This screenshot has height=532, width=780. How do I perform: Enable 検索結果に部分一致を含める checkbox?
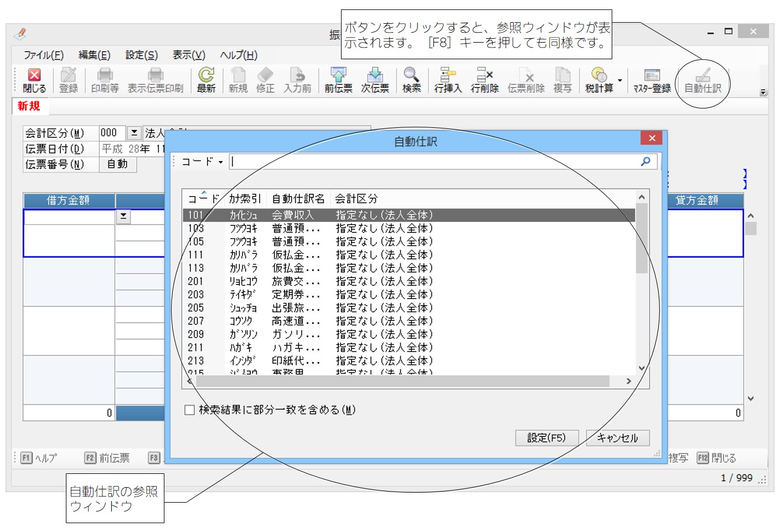190,410
